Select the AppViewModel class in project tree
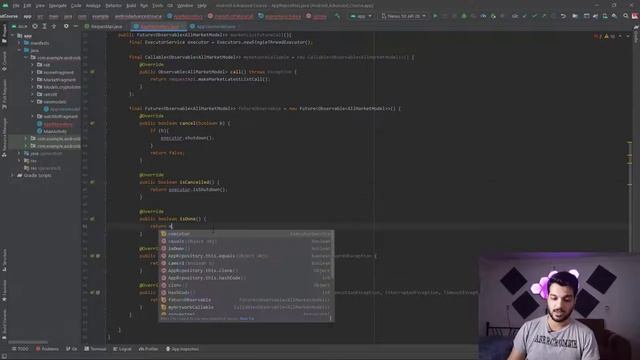 coord(62,109)
